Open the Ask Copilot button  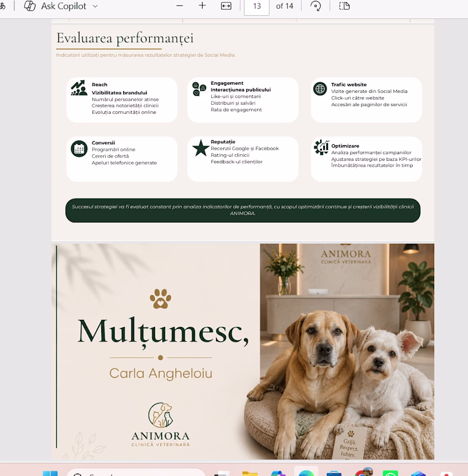61,6
